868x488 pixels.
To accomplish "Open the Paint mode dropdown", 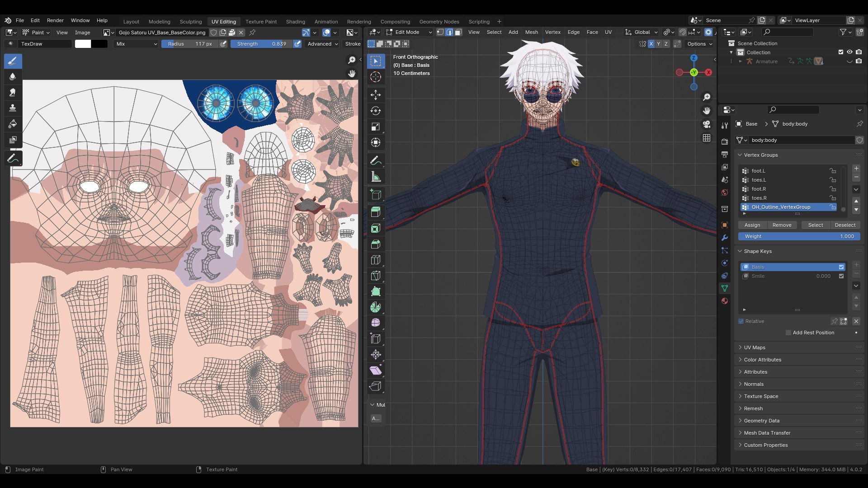I will 36,33.
